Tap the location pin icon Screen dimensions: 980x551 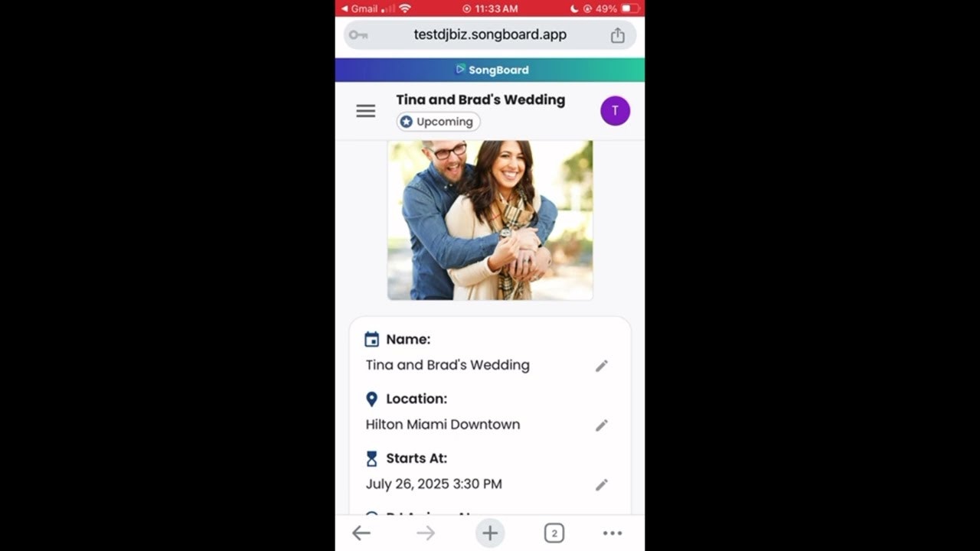[x=371, y=399]
